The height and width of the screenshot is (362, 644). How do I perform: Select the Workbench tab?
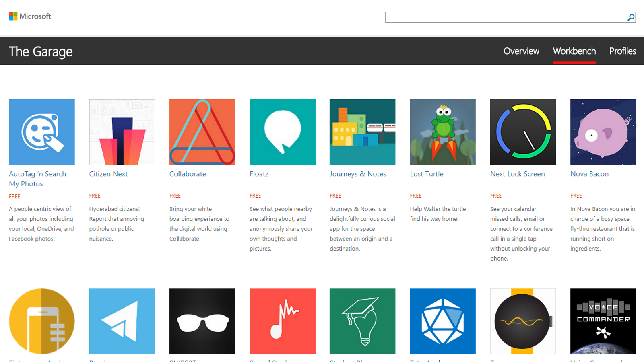574,51
